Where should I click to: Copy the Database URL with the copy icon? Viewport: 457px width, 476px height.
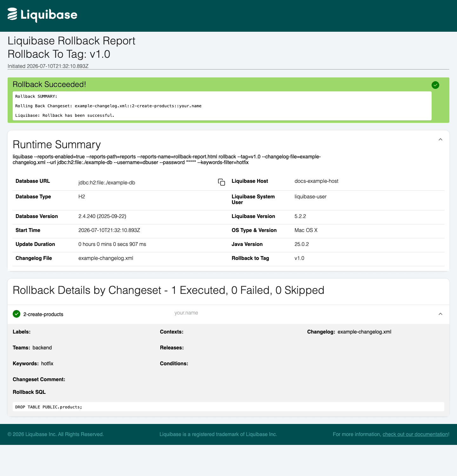(x=222, y=182)
